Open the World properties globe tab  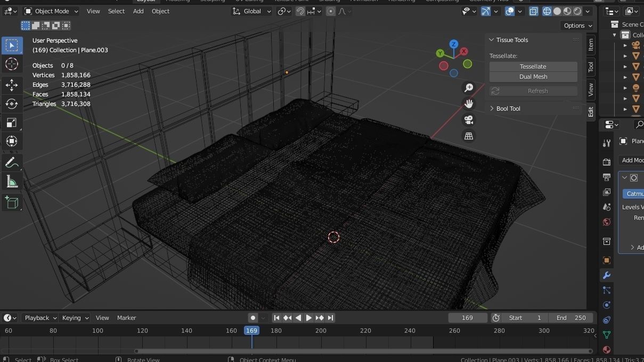(x=606, y=222)
